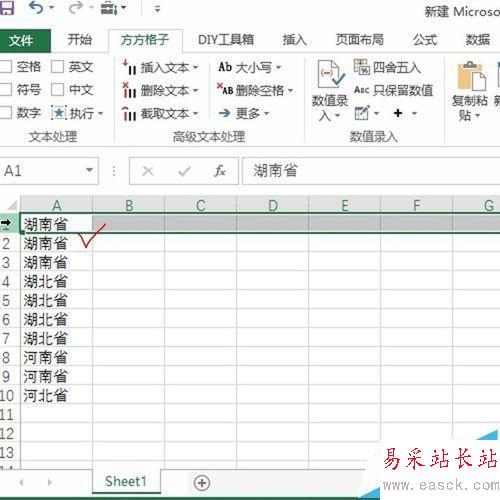Click the cancel X icon in formula bar
Screen dimensions: 500x500
click(x=148, y=171)
